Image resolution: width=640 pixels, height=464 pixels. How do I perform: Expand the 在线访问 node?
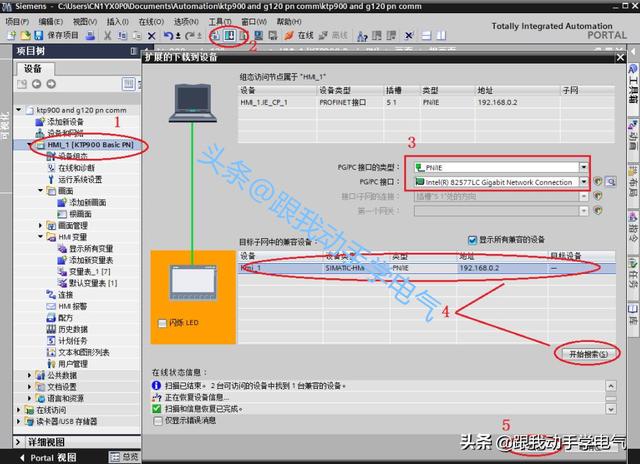18,409
